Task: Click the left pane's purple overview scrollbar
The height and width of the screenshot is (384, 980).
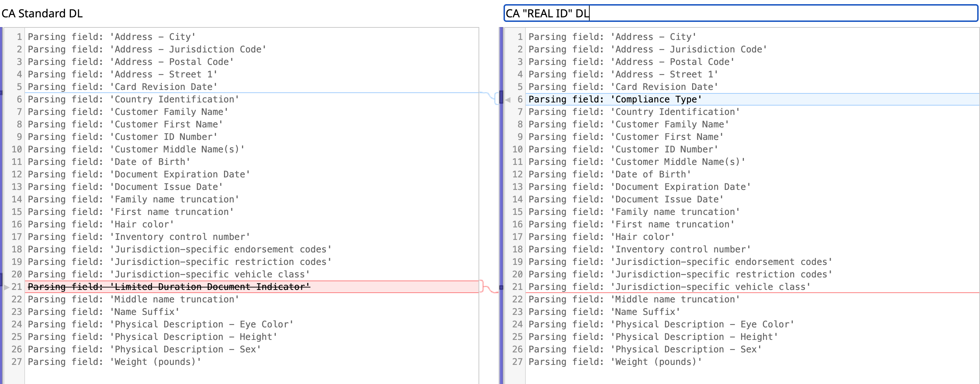Action: (x=1, y=190)
